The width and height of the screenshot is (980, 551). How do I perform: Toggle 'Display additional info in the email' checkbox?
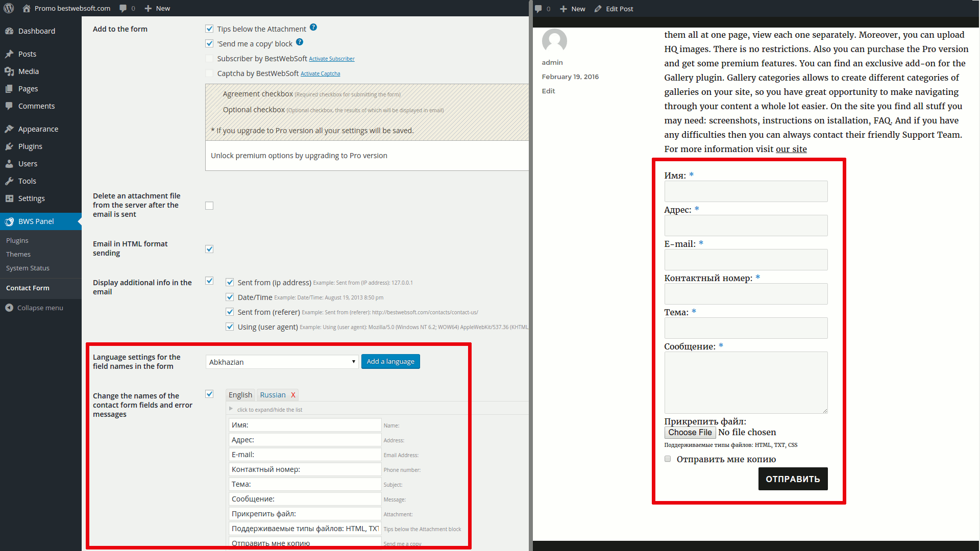tap(209, 281)
